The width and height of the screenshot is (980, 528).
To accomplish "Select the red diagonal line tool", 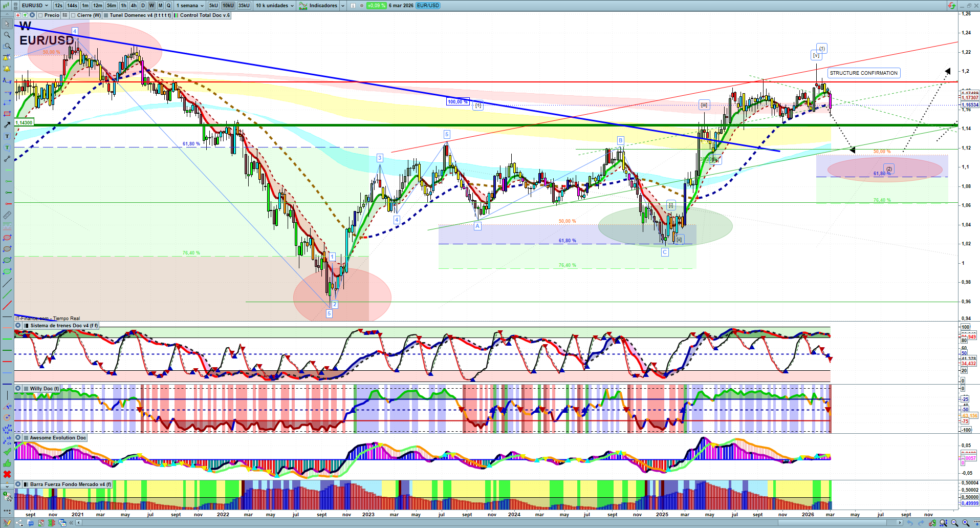I will coord(7,305).
